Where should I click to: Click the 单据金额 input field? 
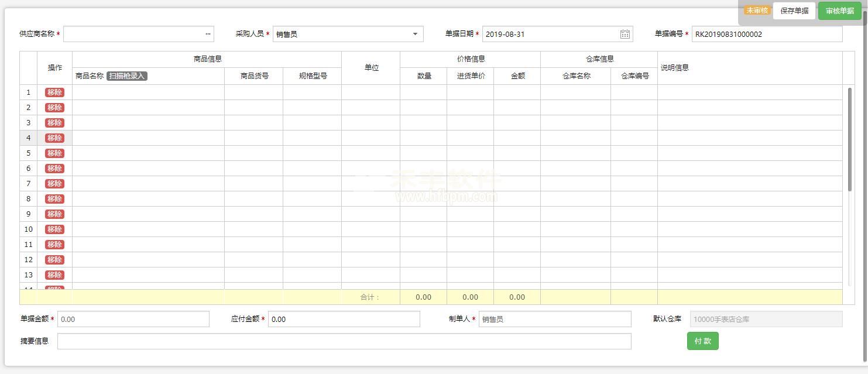point(133,319)
